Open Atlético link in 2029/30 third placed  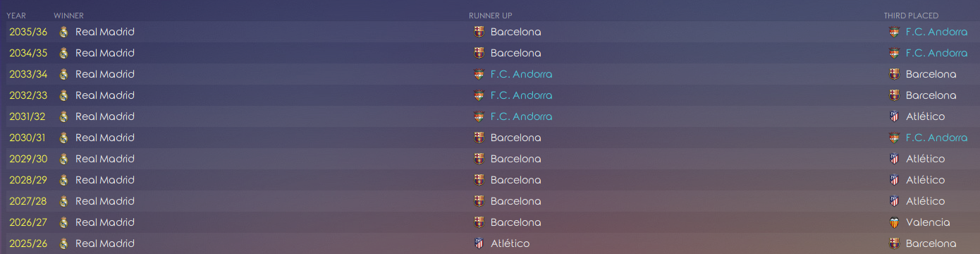coord(925,159)
